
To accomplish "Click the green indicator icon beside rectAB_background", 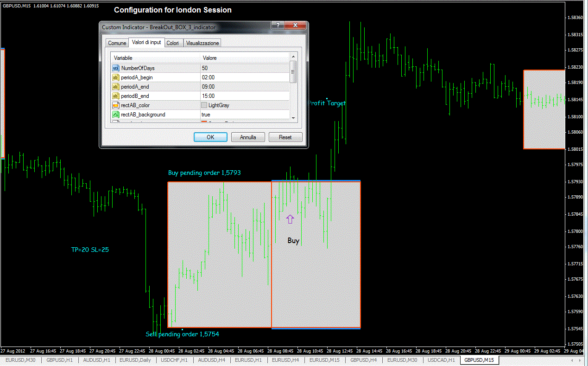I will click(116, 114).
